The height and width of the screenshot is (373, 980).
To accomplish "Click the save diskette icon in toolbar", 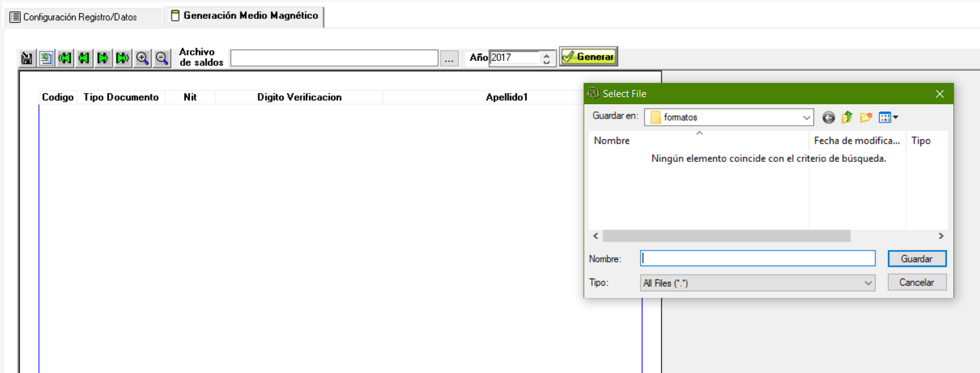I will (x=27, y=58).
